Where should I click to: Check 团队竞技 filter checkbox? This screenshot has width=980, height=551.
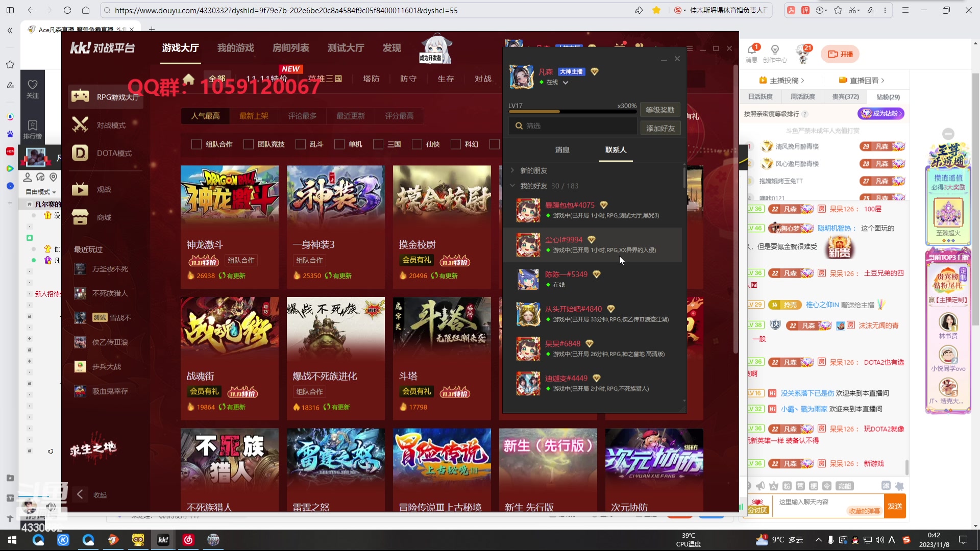click(x=249, y=144)
